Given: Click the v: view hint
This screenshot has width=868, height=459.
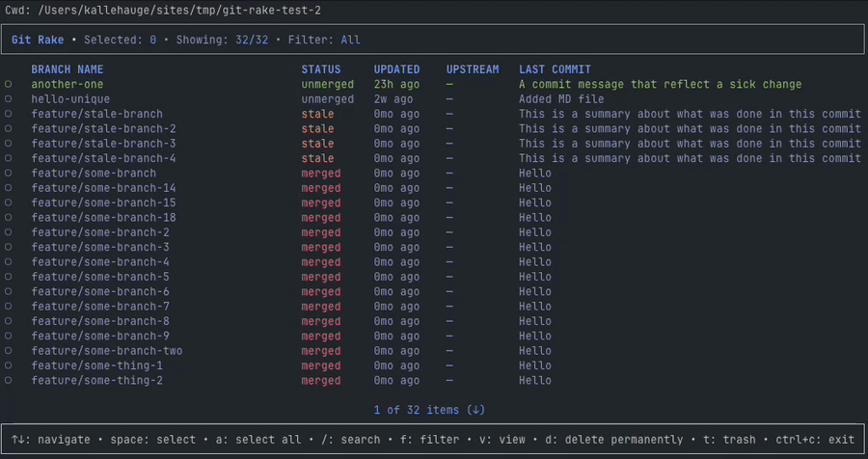Looking at the screenshot, I should tap(502, 440).
